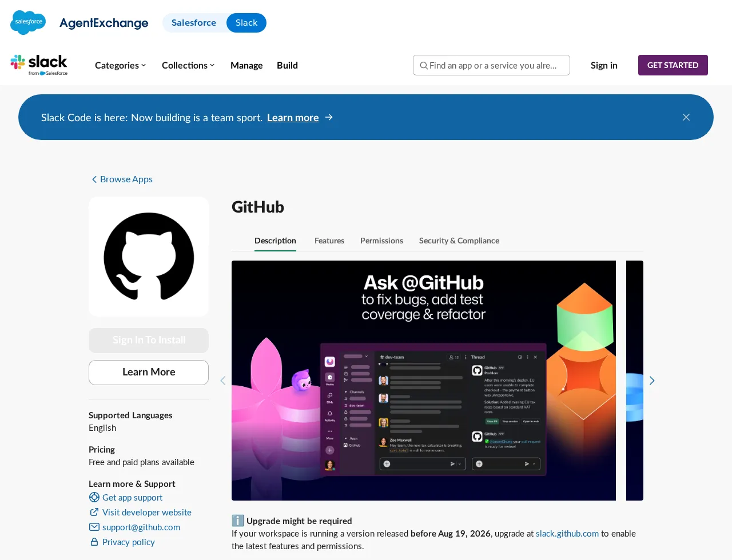
Task: Open the Slack logo home link
Action: pyautogui.click(x=39, y=65)
